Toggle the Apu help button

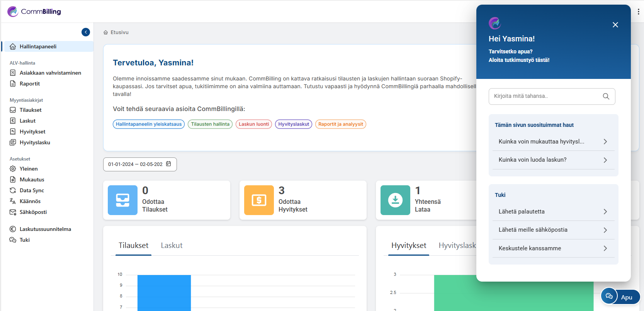click(x=620, y=297)
